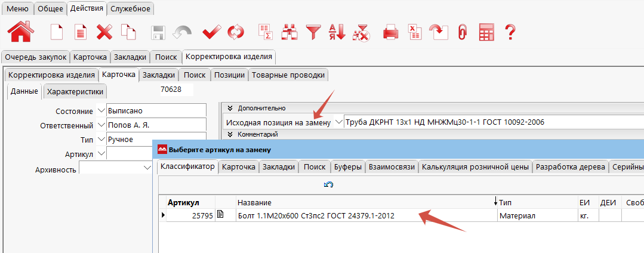Clear filter using the crossed funnel icon
644x253 pixels.
click(x=362, y=32)
